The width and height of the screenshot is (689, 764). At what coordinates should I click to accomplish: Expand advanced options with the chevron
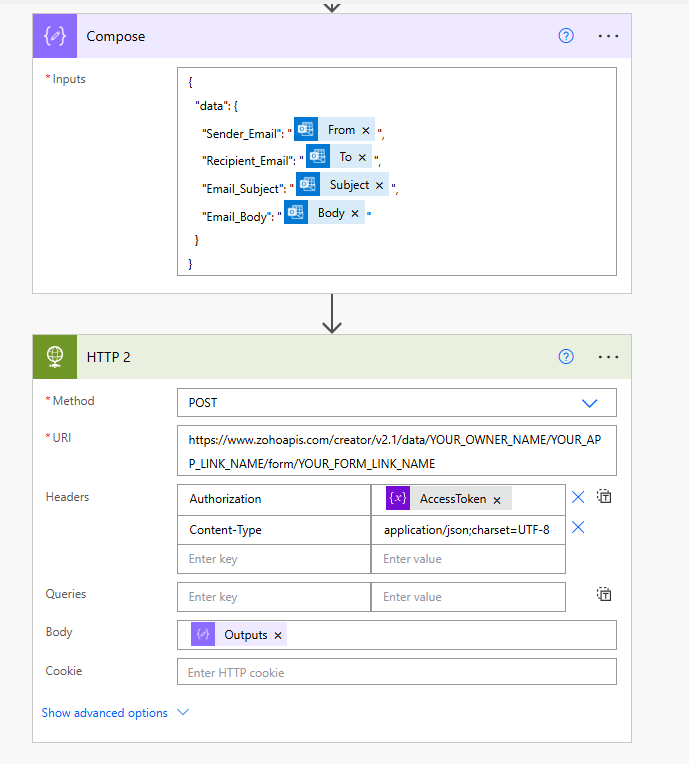pyautogui.click(x=183, y=712)
